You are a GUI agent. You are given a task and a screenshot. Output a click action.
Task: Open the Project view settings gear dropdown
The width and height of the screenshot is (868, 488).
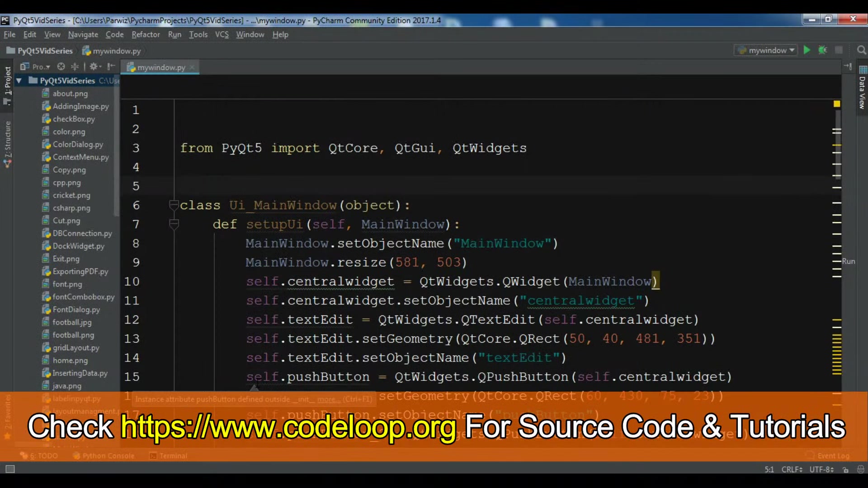click(95, 67)
